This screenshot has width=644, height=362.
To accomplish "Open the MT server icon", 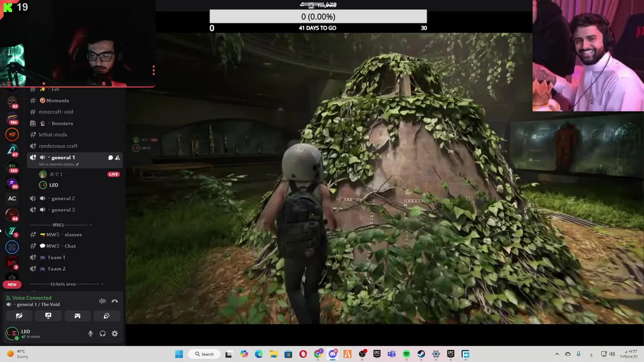I will (12, 134).
